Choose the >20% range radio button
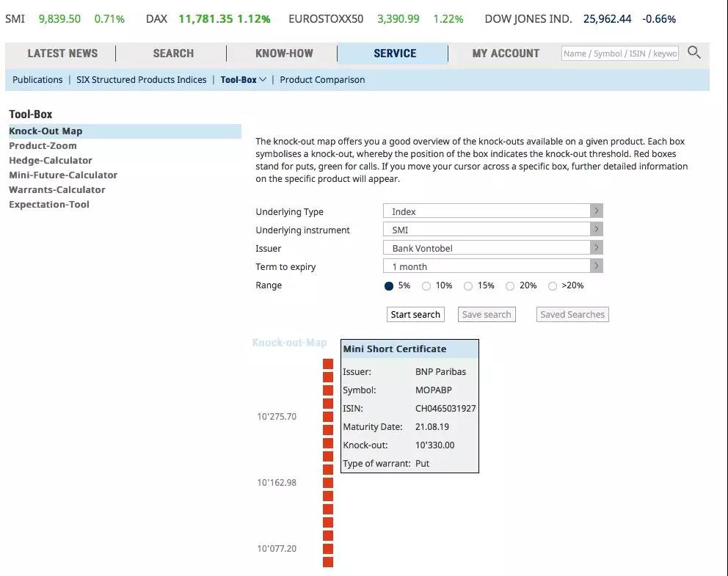This screenshot has width=728, height=576. click(553, 286)
